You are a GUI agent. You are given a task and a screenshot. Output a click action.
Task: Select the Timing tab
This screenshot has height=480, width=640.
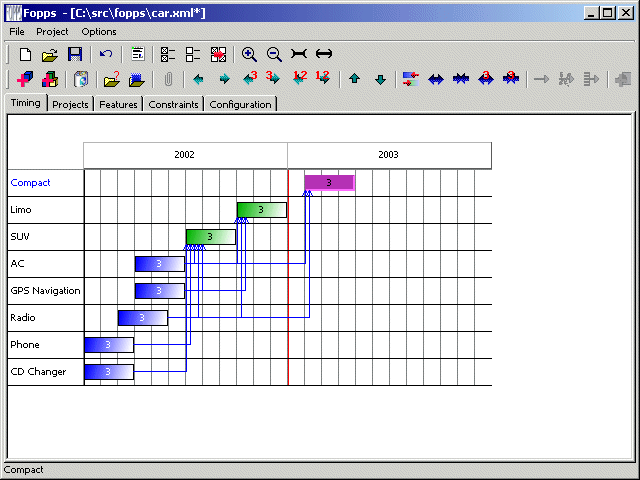[x=26, y=103]
